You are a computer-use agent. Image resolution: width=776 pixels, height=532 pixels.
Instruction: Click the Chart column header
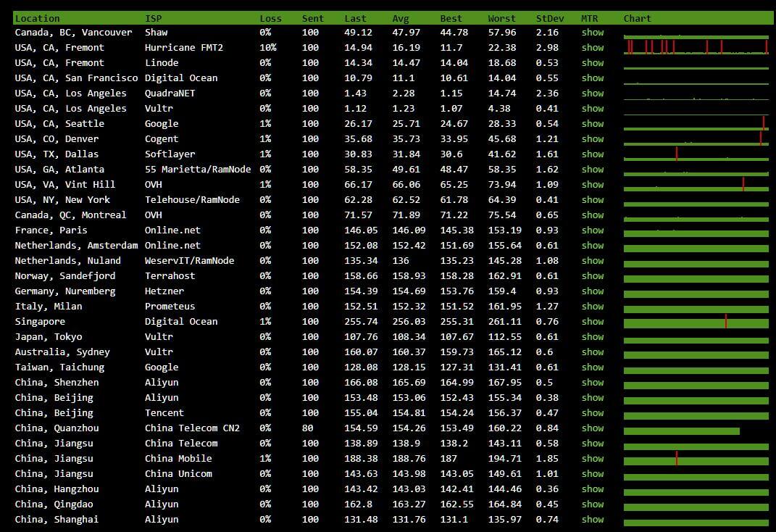coord(638,18)
